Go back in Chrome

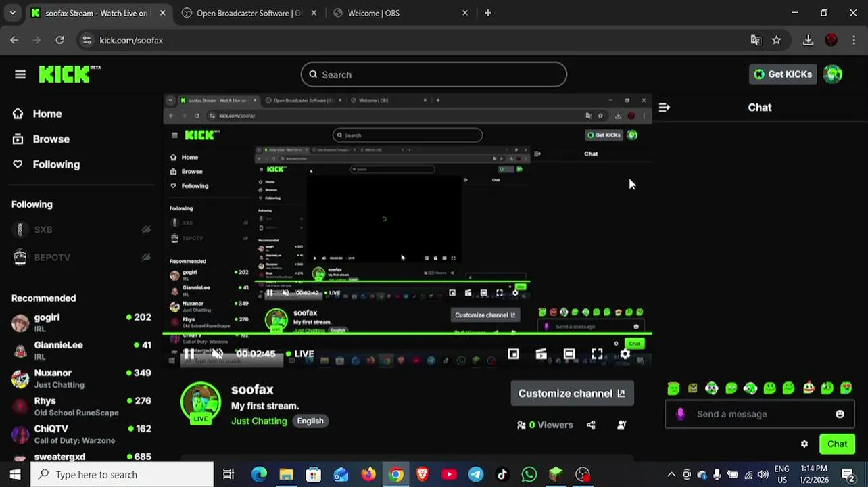14,40
